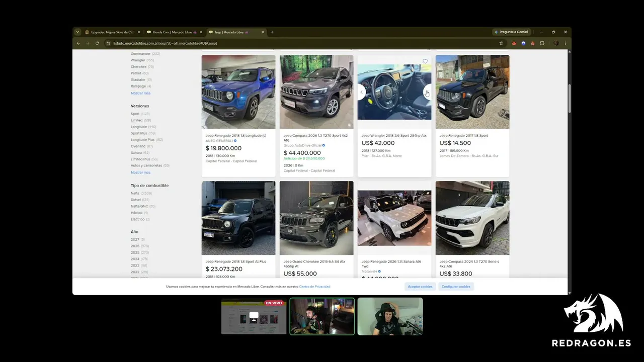
Task: Accept cookies with Aceptar cookies
Action: tap(420, 287)
